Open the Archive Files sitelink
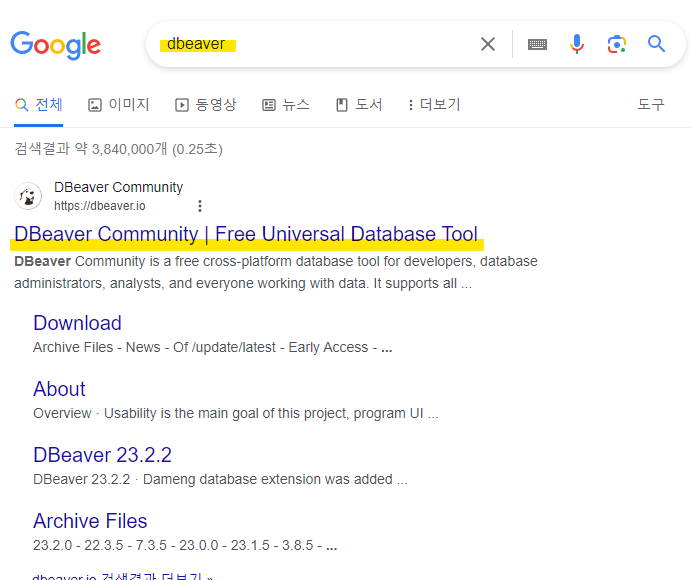Screen dimensions: 691x580 90,521
